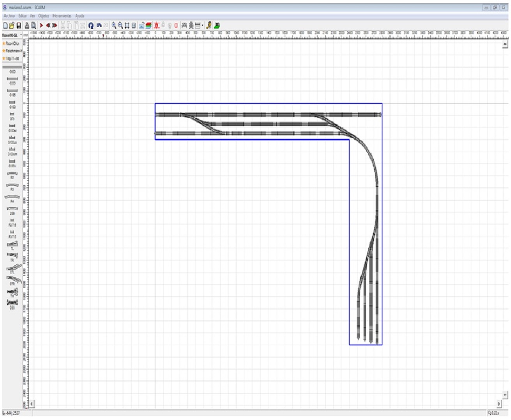Toggle the magnet snap tool
This screenshot has height=420, width=511.
pos(91,25)
